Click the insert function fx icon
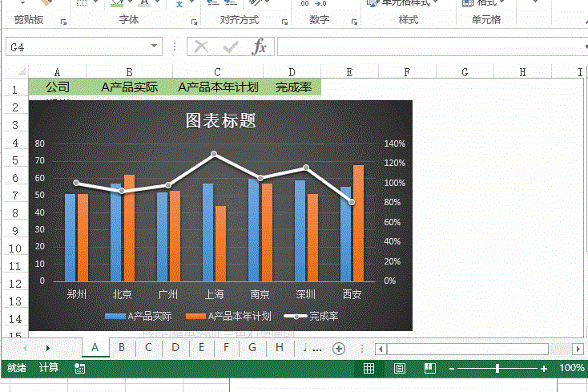The width and height of the screenshot is (588, 392). 260,46
